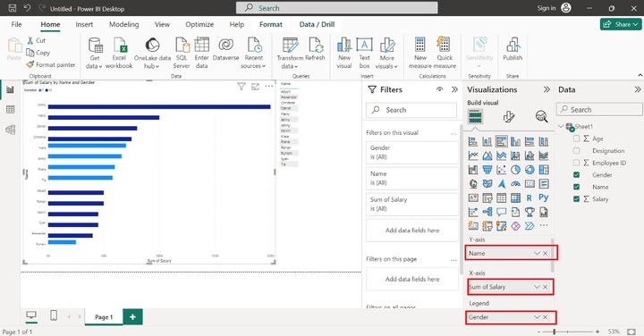Open the Format visual tab
The height and width of the screenshot is (336, 644).
click(508, 117)
